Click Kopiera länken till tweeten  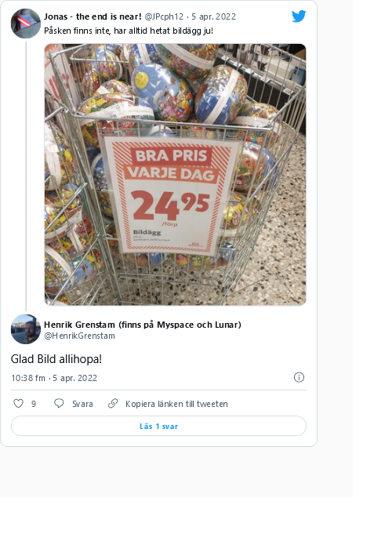(x=176, y=404)
